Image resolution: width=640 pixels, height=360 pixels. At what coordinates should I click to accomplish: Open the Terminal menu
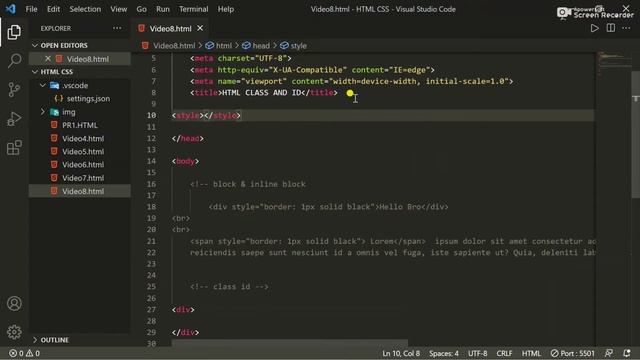pyautogui.click(x=193, y=9)
